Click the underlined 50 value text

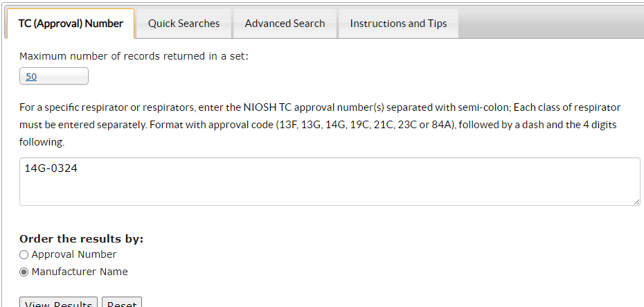(x=31, y=77)
